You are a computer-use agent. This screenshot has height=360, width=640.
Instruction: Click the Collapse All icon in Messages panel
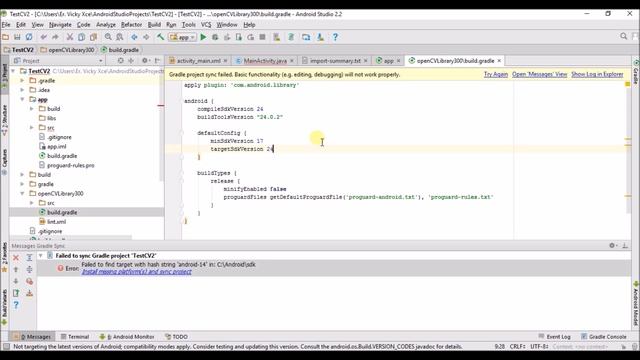29,269
